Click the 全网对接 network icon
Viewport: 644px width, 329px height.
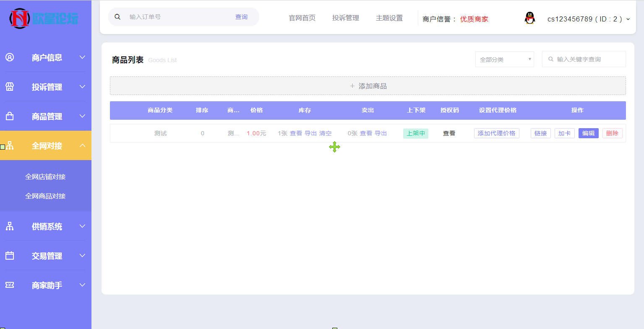10,145
